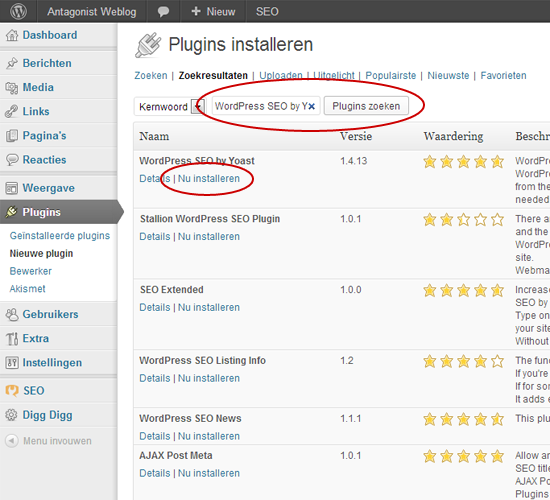Collapse menu with Menu invouwen arrow
Image resolution: width=550 pixels, height=500 pixels.
point(12,441)
